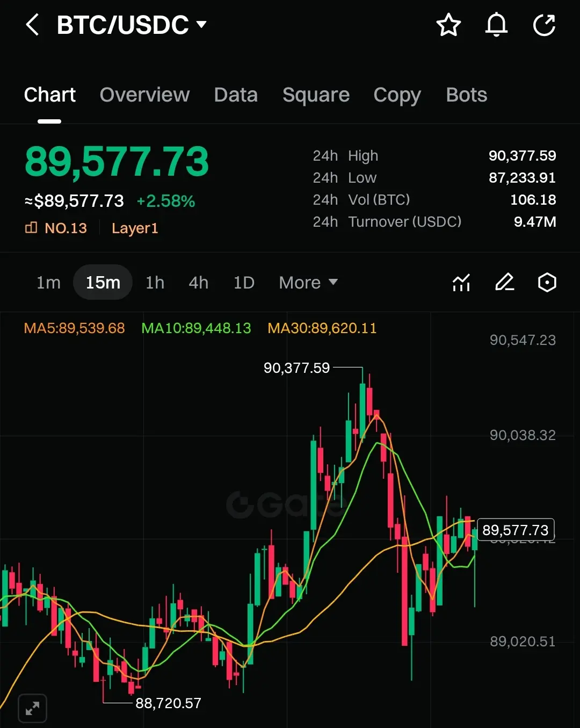Select the 4h timeframe
Viewport: 580px width, 728px height.
point(198,283)
